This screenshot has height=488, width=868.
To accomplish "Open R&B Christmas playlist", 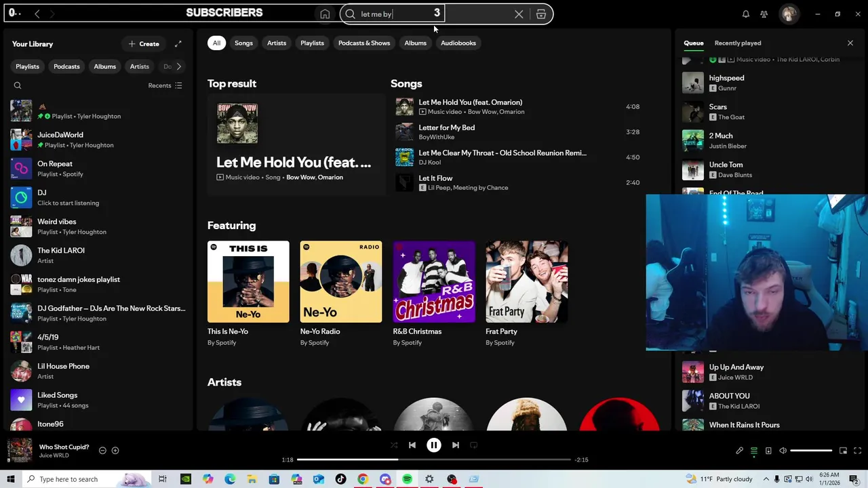I will 434,293.
